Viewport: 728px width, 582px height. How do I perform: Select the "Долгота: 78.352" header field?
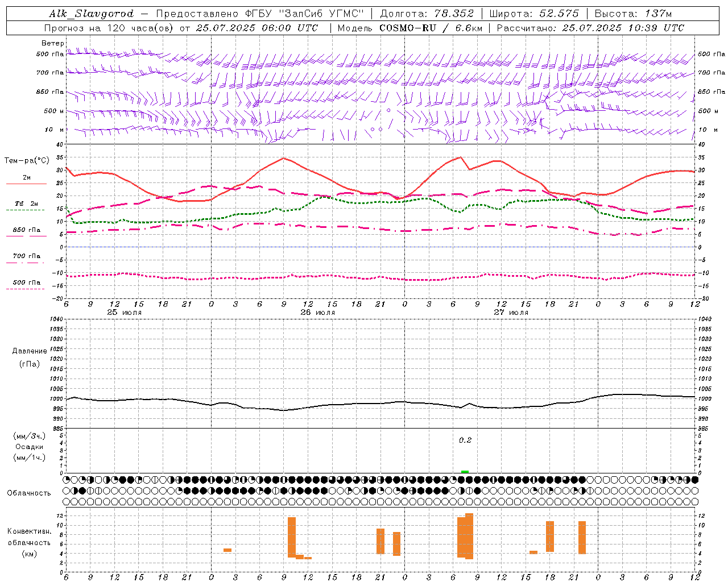[x=426, y=14]
